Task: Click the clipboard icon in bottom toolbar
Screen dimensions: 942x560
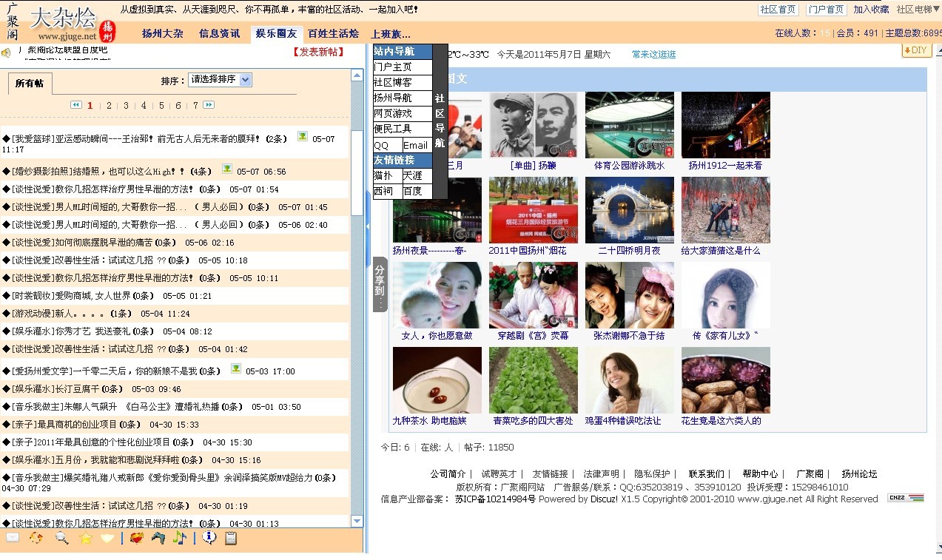Action: click(231, 538)
